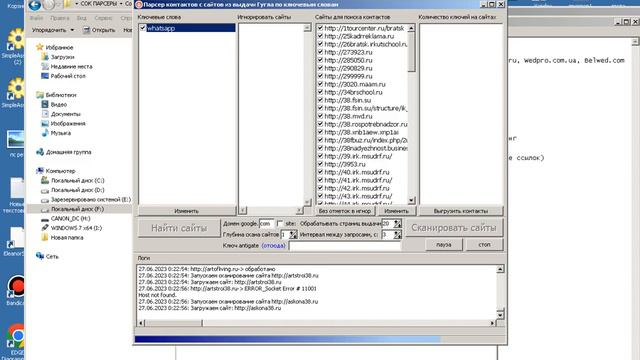Click the Без отметок в игнор button
Image resolution: width=640 pixels, height=360 pixels.
345,211
